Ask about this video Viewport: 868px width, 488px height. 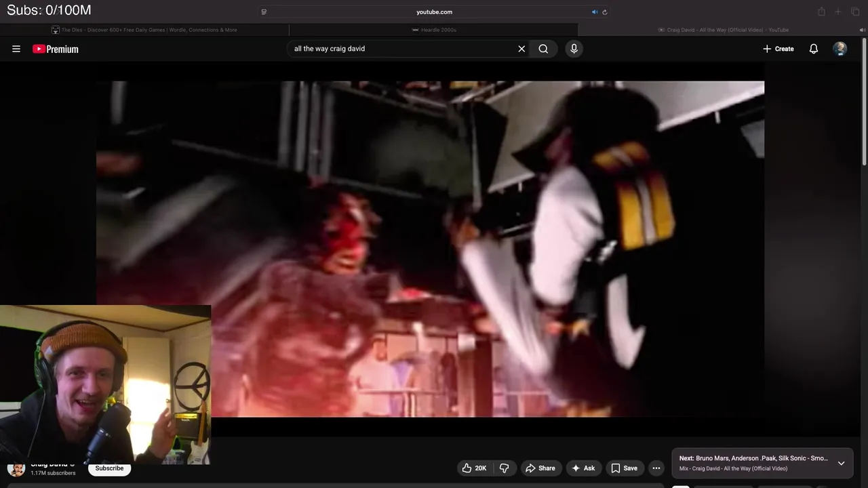[583, 468]
